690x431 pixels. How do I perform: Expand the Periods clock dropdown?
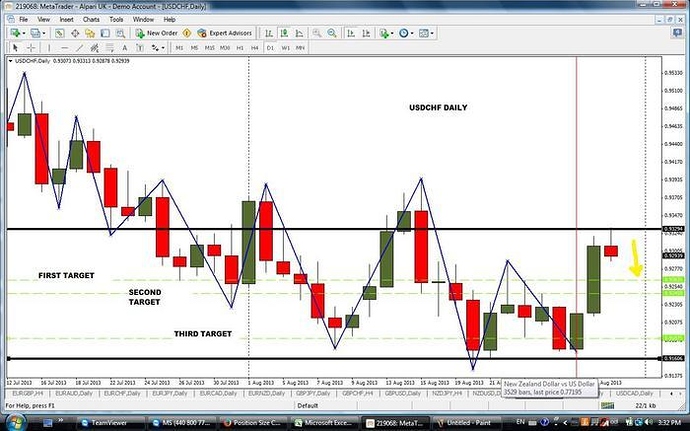(412, 33)
